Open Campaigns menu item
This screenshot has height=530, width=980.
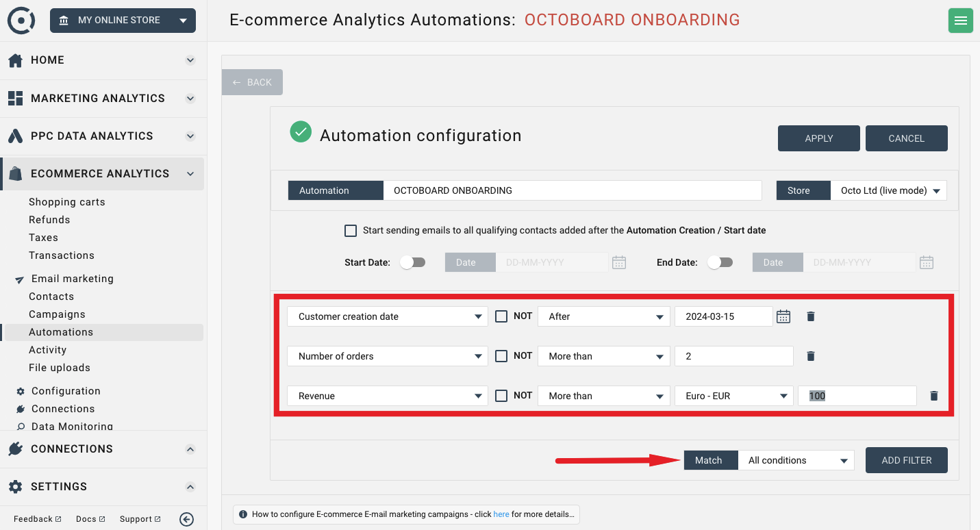[x=57, y=314]
